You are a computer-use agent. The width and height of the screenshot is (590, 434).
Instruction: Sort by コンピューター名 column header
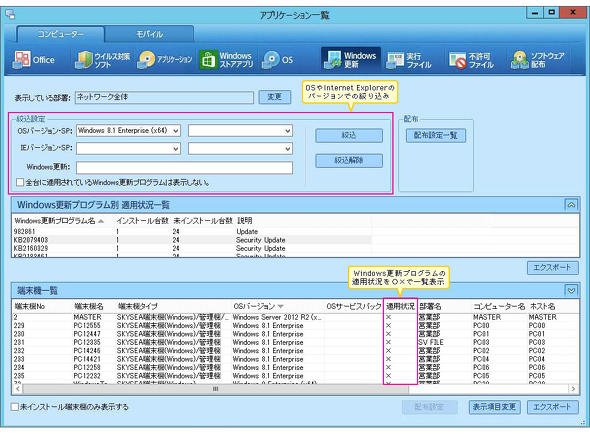click(x=499, y=306)
